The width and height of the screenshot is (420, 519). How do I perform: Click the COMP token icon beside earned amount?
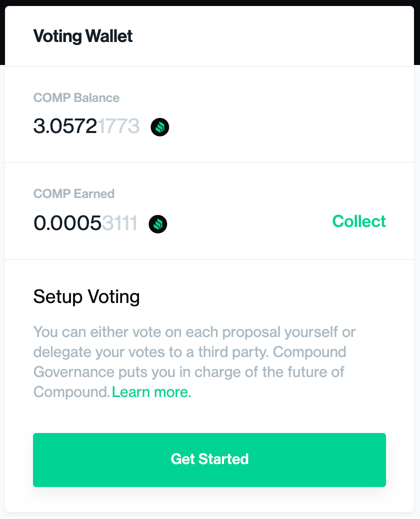tap(158, 224)
